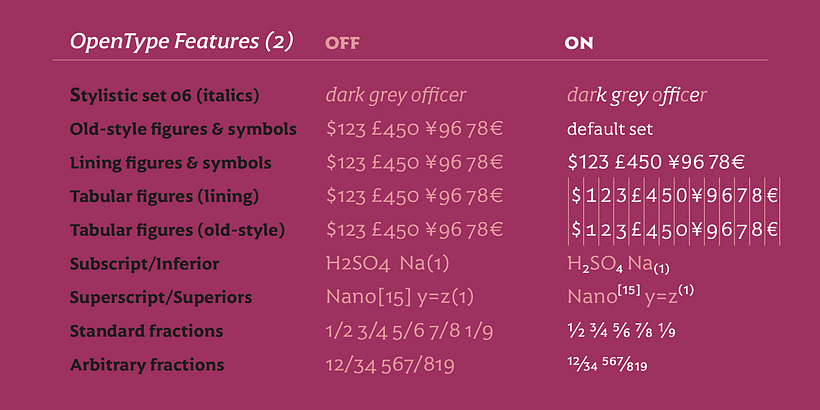Screen dimensions: 820x410
Task: Select the "Arbitrary fractions" label
Action: pos(147,365)
